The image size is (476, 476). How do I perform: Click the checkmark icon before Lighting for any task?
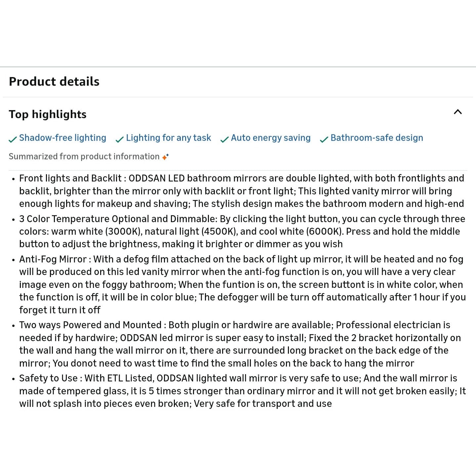[119, 139]
